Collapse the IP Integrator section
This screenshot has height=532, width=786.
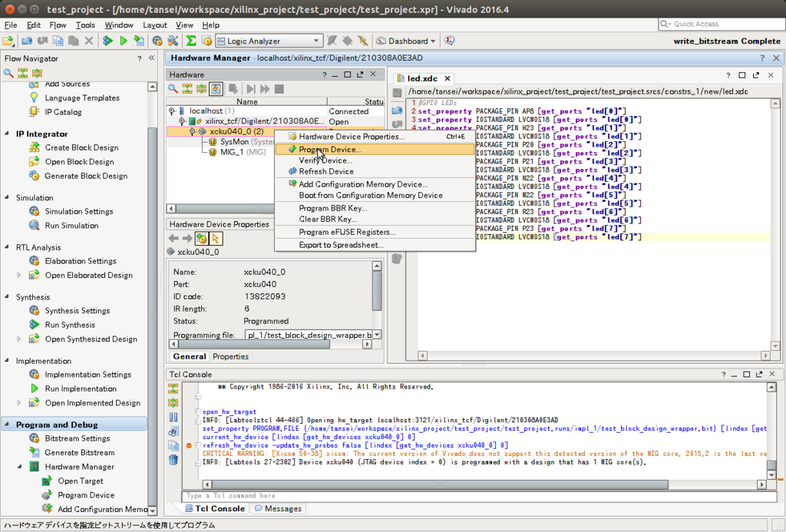(7, 134)
